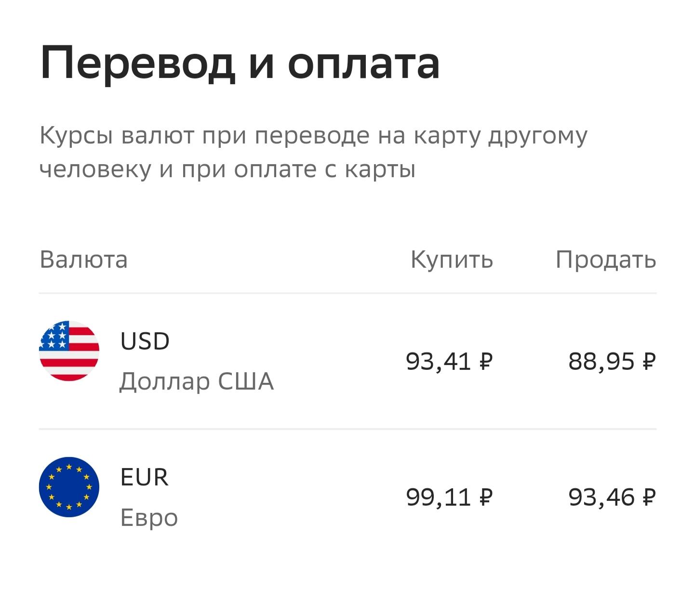Select the EUR sell rate 93,46
This screenshot has height=616, width=694.
[601, 497]
